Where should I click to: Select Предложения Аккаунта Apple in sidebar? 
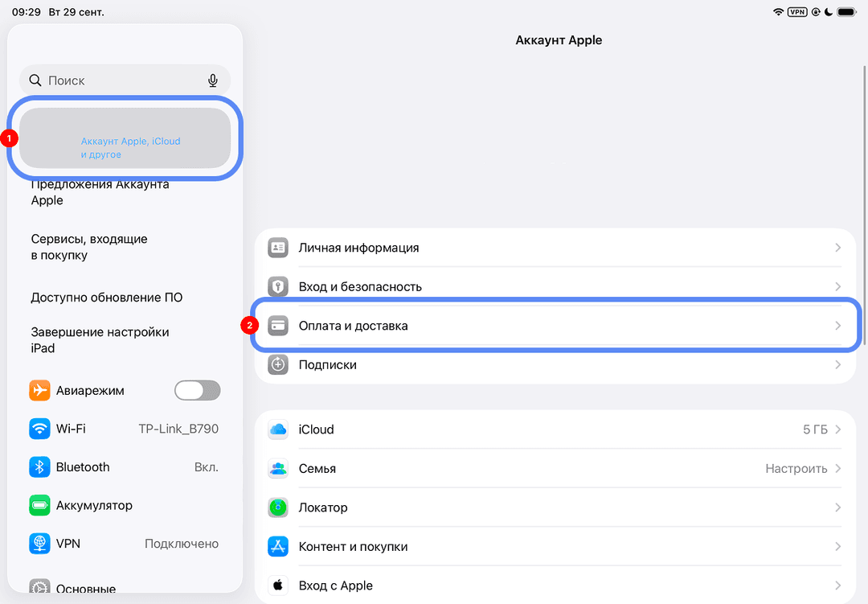pos(100,193)
